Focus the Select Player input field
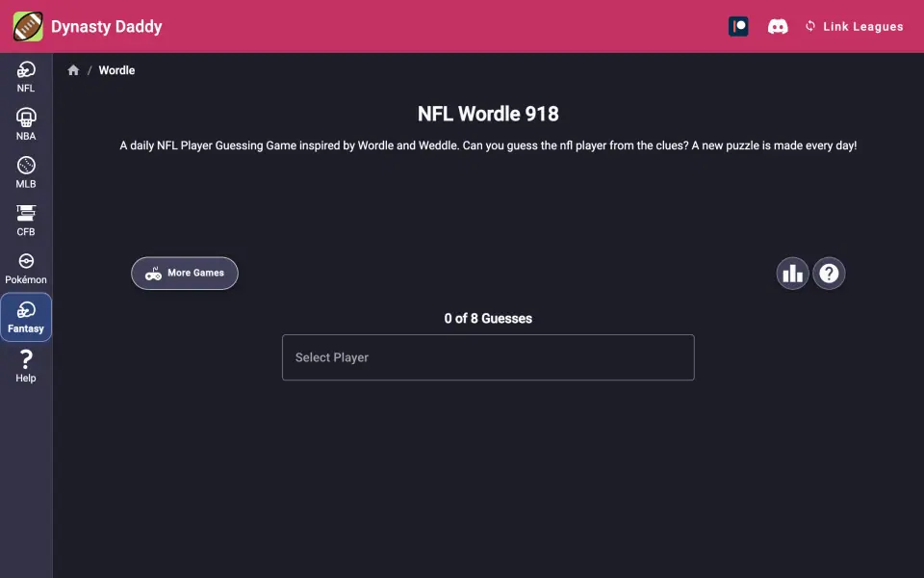This screenshot has height=578, width=924. tap(488, 357)
